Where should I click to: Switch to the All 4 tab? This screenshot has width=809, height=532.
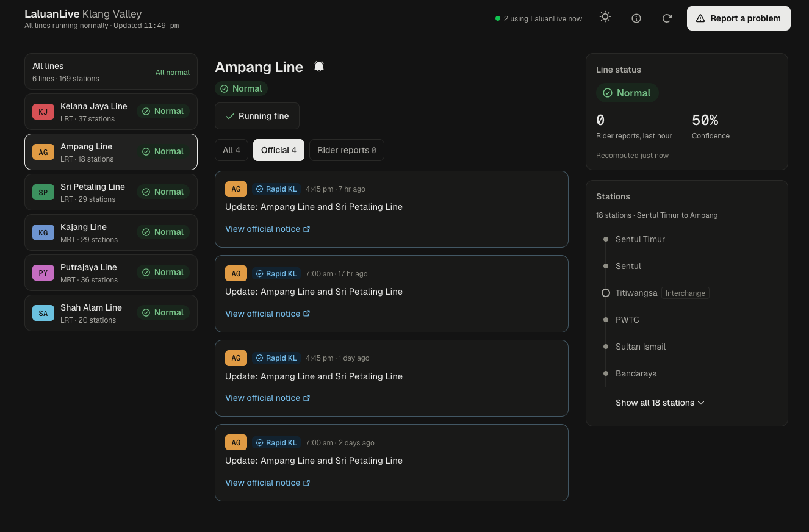231,150
